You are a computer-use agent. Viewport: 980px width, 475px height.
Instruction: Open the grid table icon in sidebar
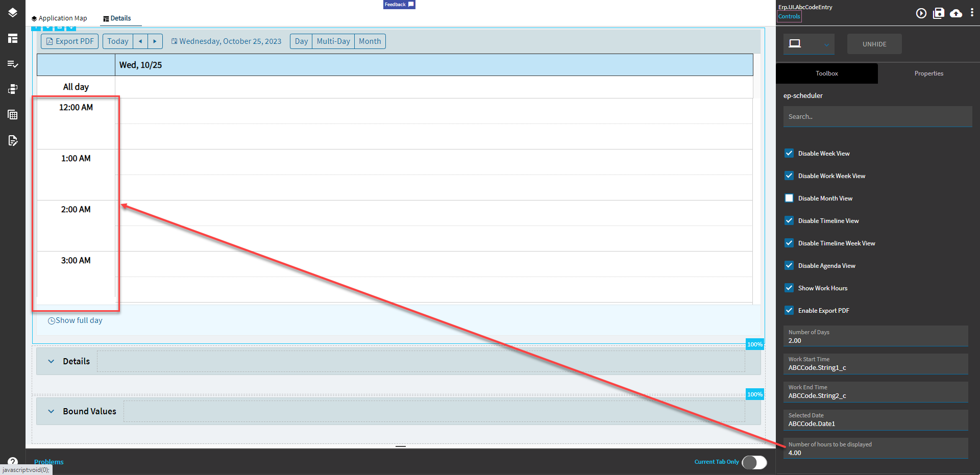click(13, 115)
